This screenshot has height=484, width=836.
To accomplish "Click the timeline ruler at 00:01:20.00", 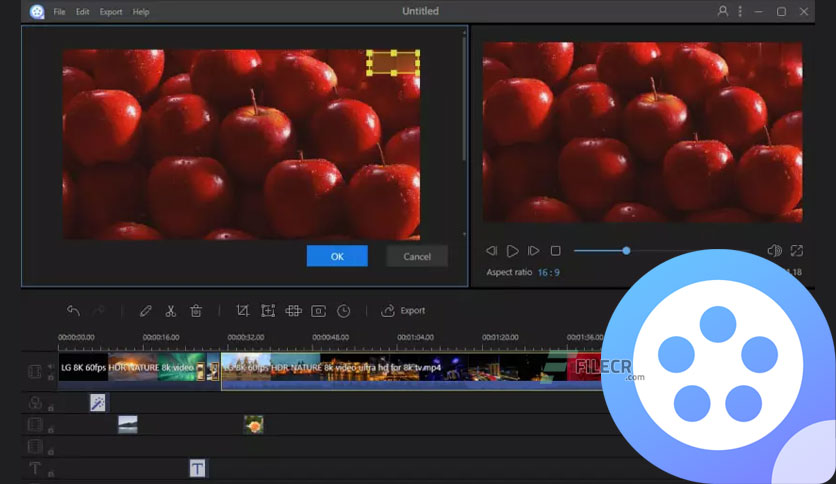I will [x=500, y=337].
